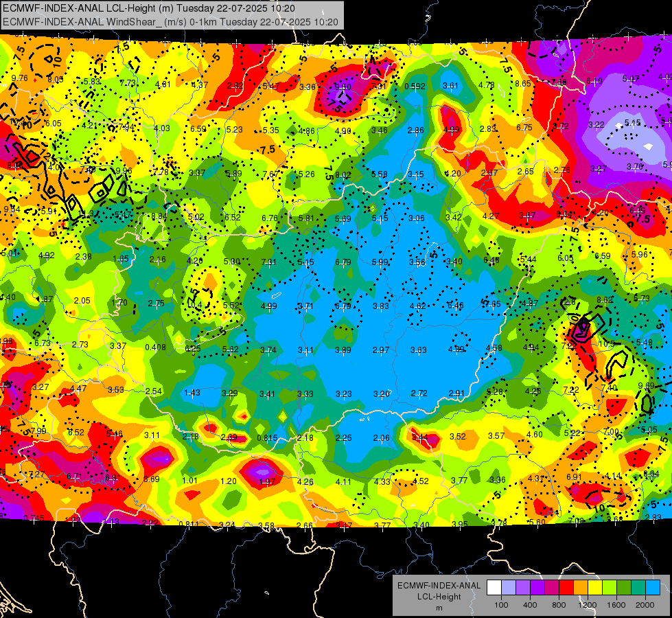Click the wind shear value 9.69

(x=647, y=385)
